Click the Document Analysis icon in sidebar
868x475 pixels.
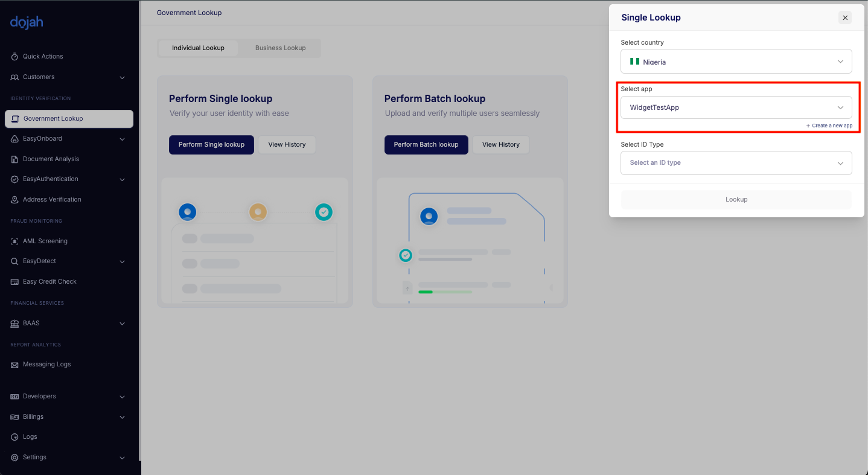coord(14,159)
